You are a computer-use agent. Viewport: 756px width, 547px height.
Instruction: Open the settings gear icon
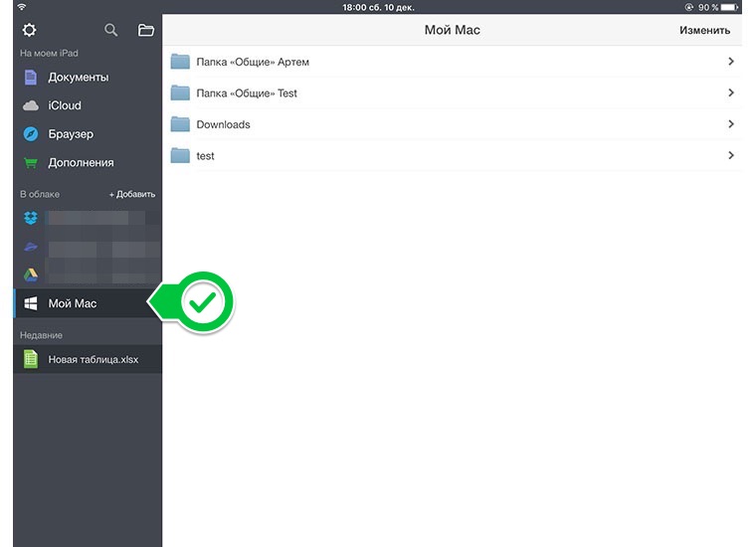[29, 30]
